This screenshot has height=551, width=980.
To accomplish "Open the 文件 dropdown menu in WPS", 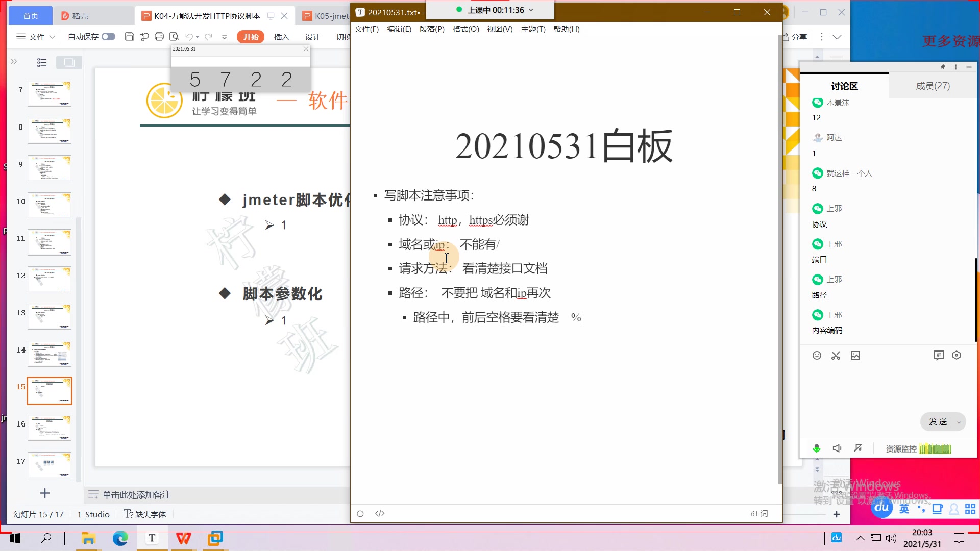I will click(x=36, y=37).
